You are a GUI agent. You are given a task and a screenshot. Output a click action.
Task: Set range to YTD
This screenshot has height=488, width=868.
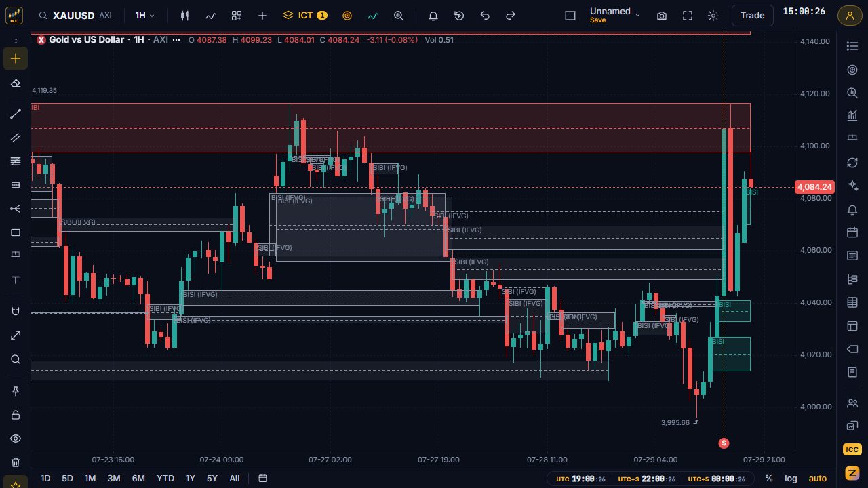pyautogui.click(x=165, y=478)
